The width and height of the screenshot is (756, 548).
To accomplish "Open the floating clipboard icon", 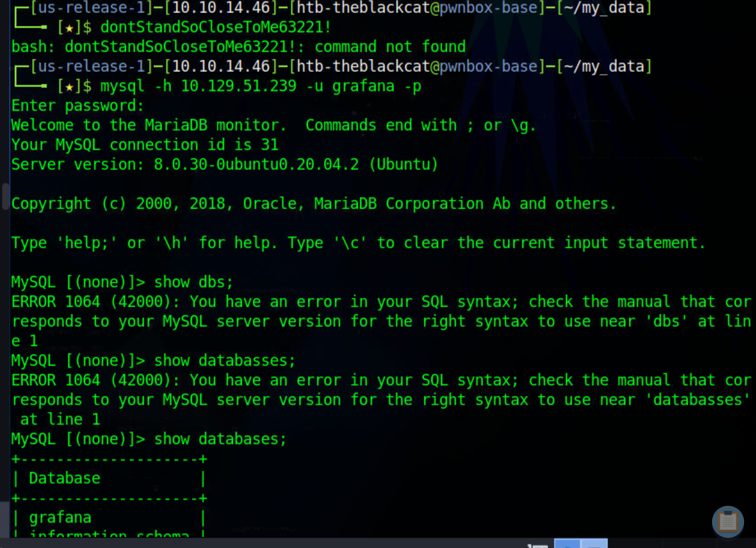I will point(727,521).
